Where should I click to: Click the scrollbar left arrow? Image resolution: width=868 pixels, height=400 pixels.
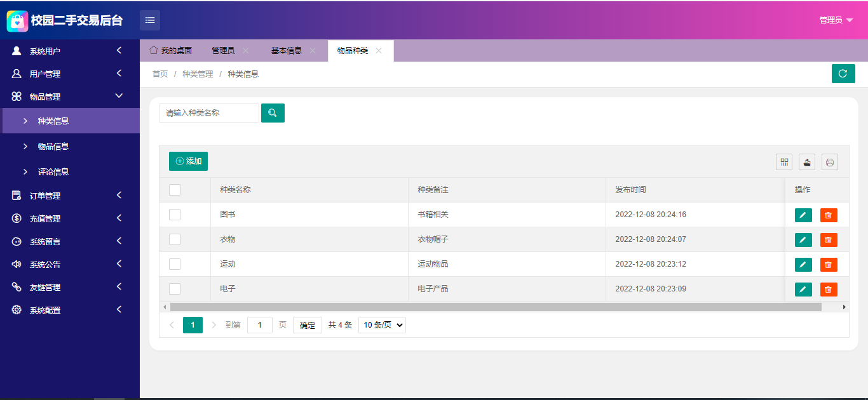click(x=165, y=307)
